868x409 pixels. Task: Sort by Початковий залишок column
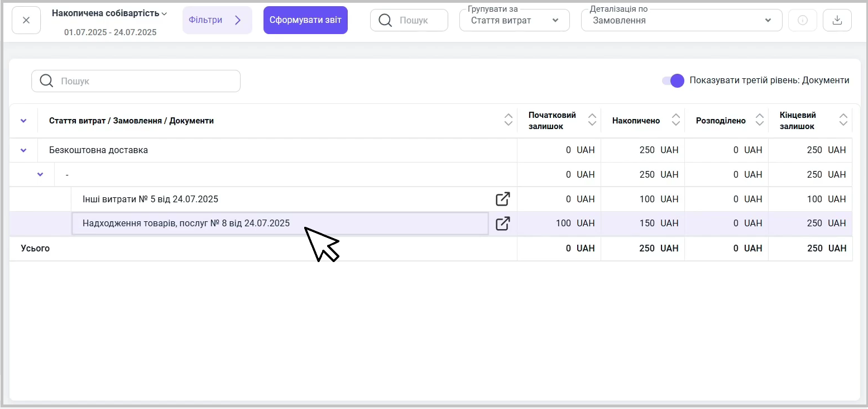click(x=592, y=120)
